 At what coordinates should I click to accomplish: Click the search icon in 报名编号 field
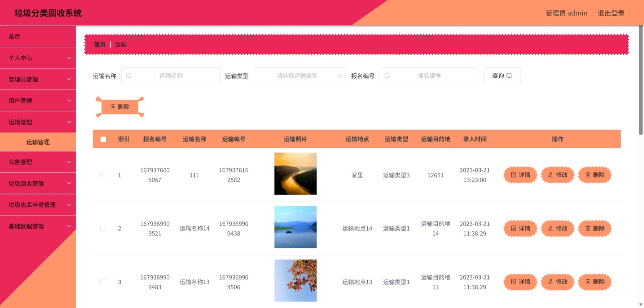pos(387,76)
